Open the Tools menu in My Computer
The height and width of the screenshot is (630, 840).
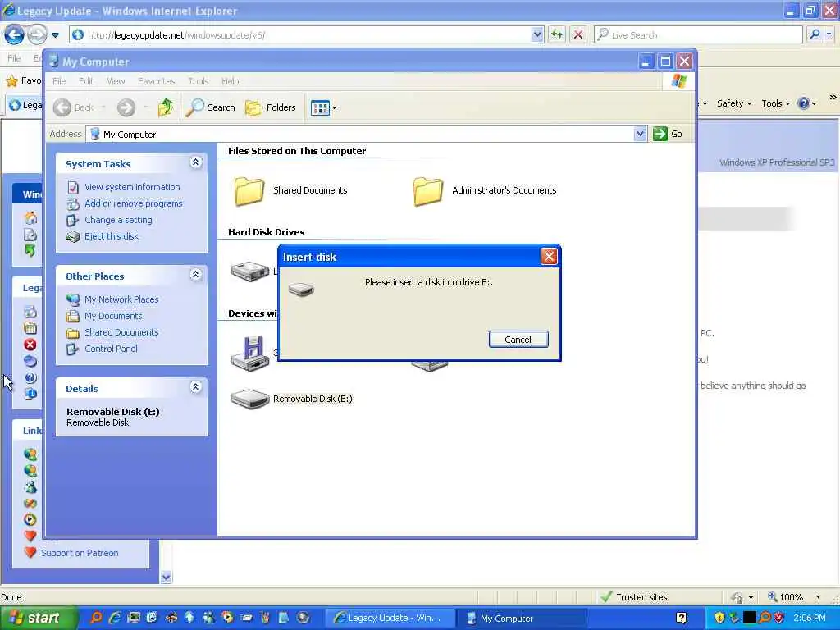point(199,81)
